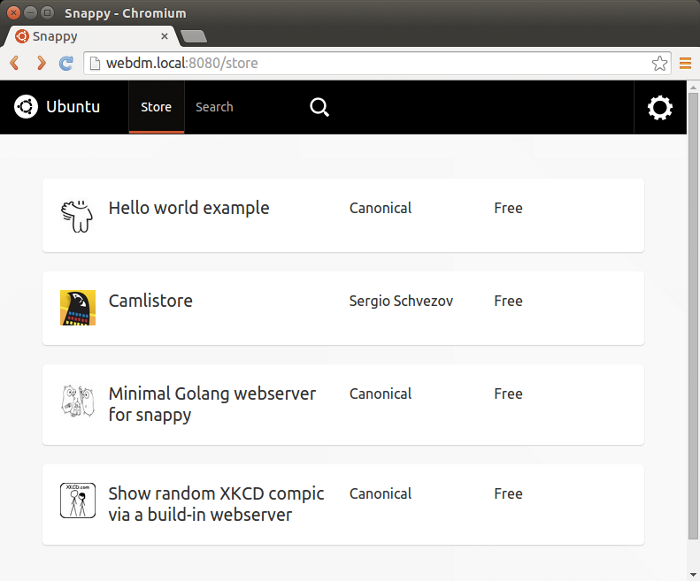Switch to the Snappy browser tab

(90, 36)
